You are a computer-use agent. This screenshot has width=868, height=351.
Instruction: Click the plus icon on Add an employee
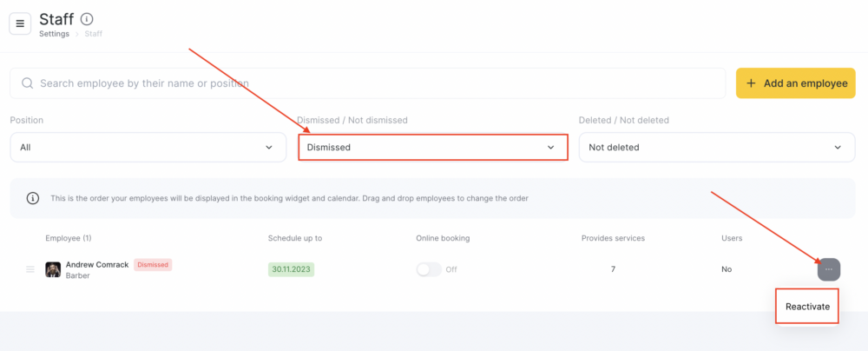[x=751, y=83]
